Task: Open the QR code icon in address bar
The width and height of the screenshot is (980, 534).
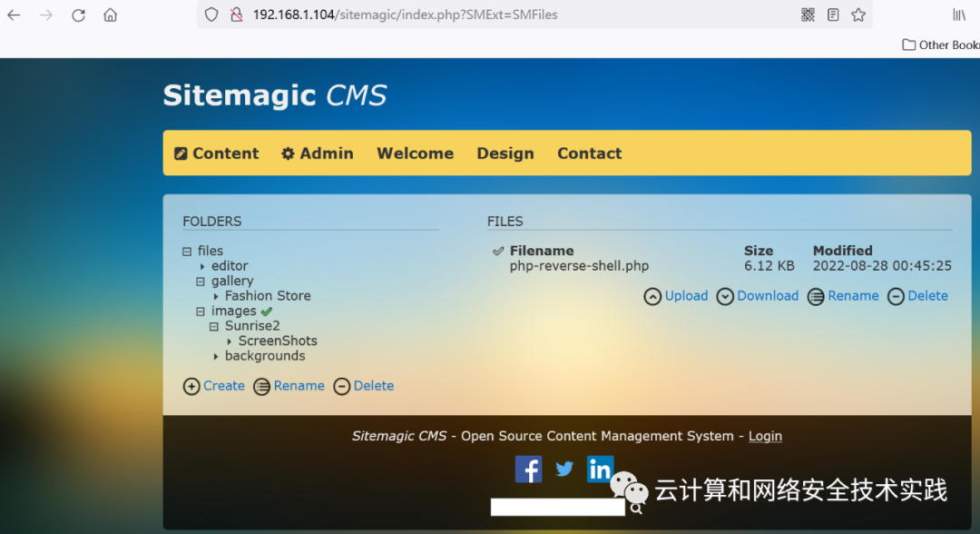Action: pos(808,15)
